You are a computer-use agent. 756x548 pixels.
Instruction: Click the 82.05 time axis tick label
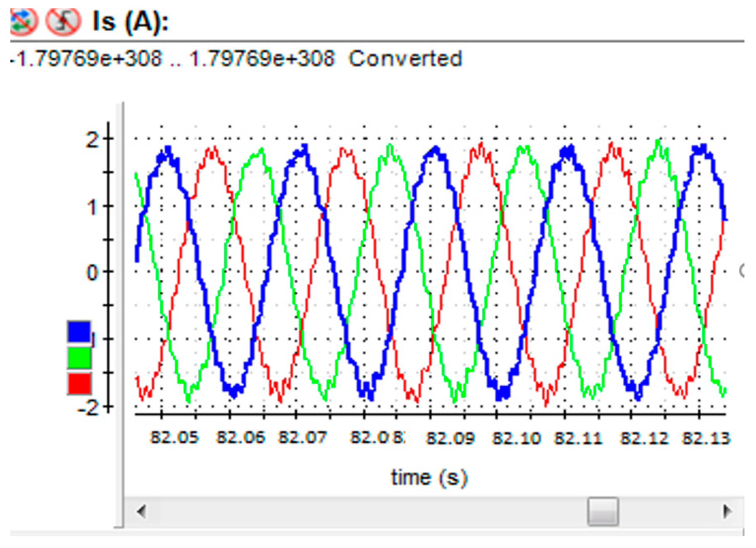tap(174, 437)
